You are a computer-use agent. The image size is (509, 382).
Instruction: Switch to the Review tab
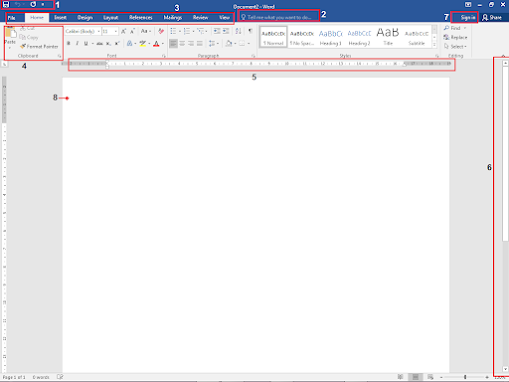200,18
